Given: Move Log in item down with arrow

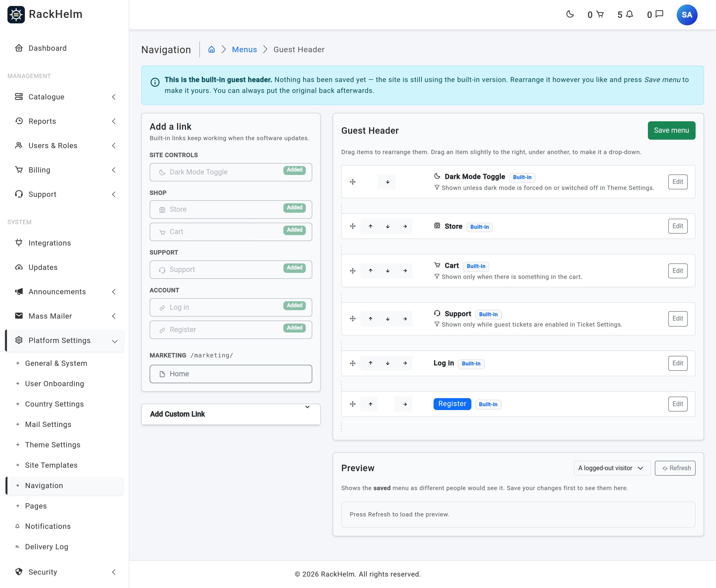Looking at the screenshot, I should (387, 363).
